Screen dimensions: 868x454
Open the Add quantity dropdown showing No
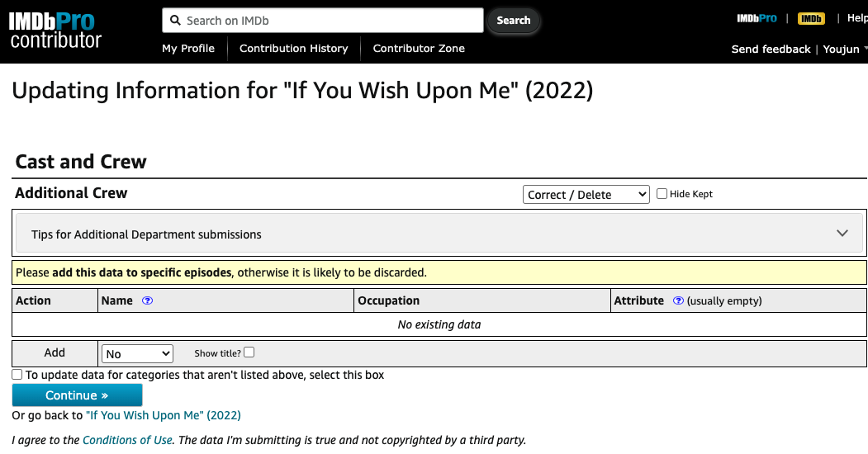[x=137, y=353]
